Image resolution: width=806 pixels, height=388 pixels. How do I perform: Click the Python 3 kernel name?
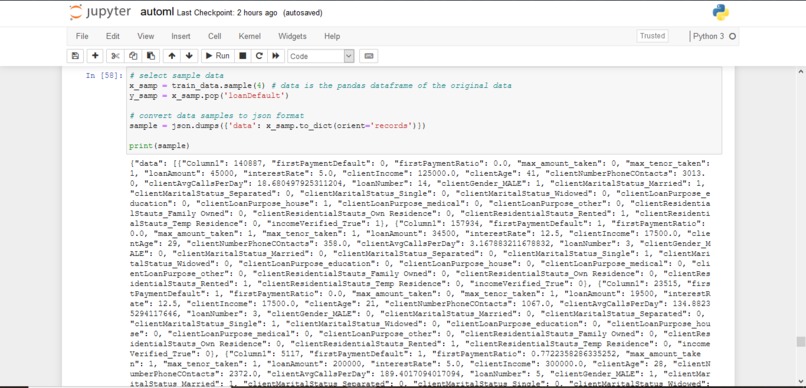tap(708, 36)
